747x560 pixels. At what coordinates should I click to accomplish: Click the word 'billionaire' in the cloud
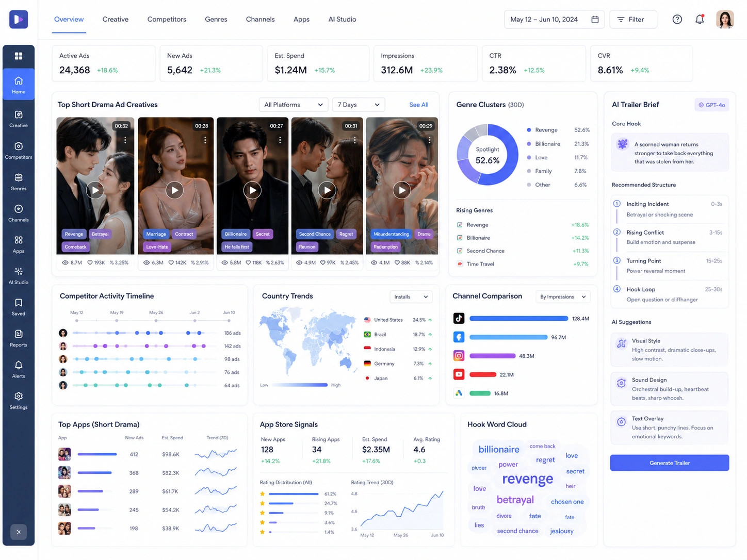pos(499,449)
